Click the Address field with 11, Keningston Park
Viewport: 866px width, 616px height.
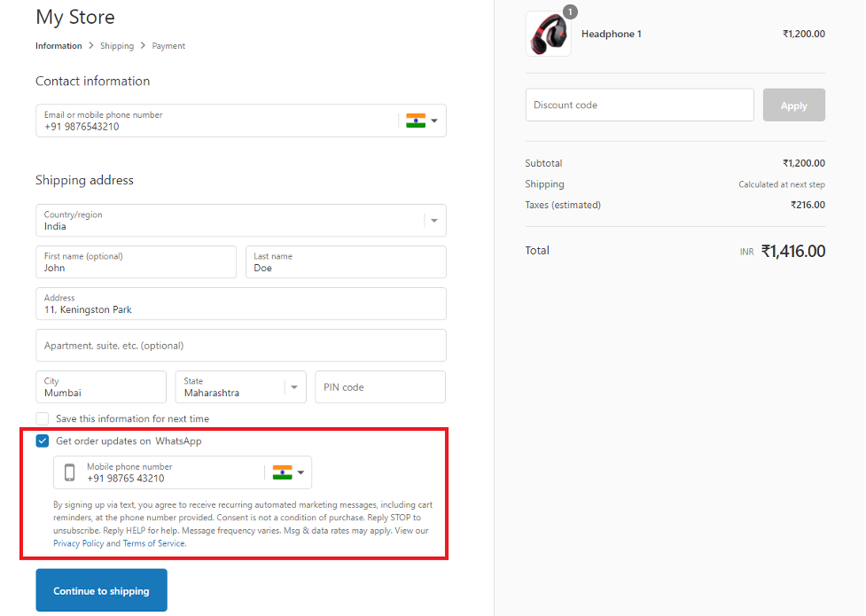click(x=241, y=303)
